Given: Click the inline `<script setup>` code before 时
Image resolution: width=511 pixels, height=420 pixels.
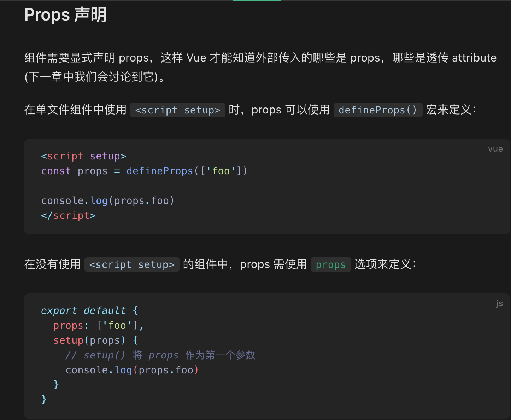Looking at the screenshot, I should click(x=177, y=110).
